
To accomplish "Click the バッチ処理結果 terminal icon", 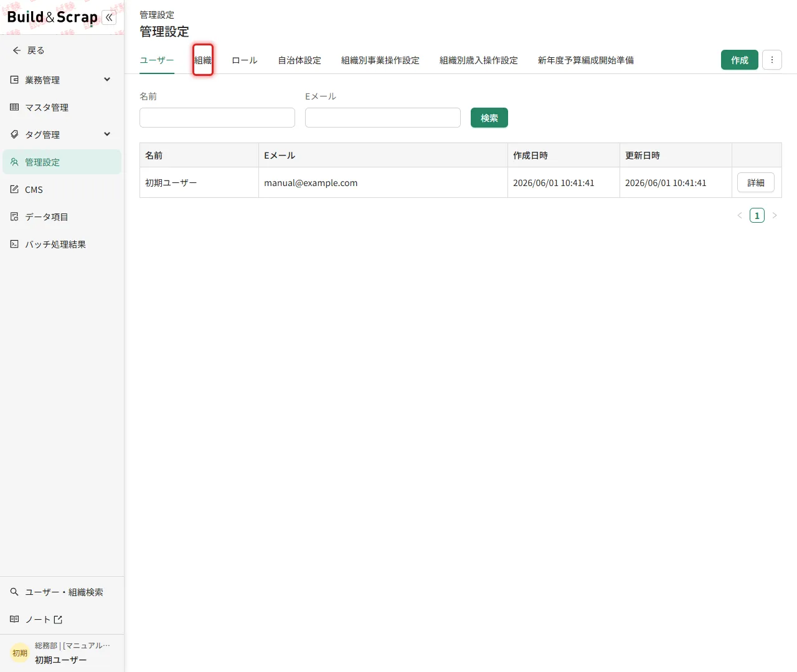I will [x=14, y=244].
